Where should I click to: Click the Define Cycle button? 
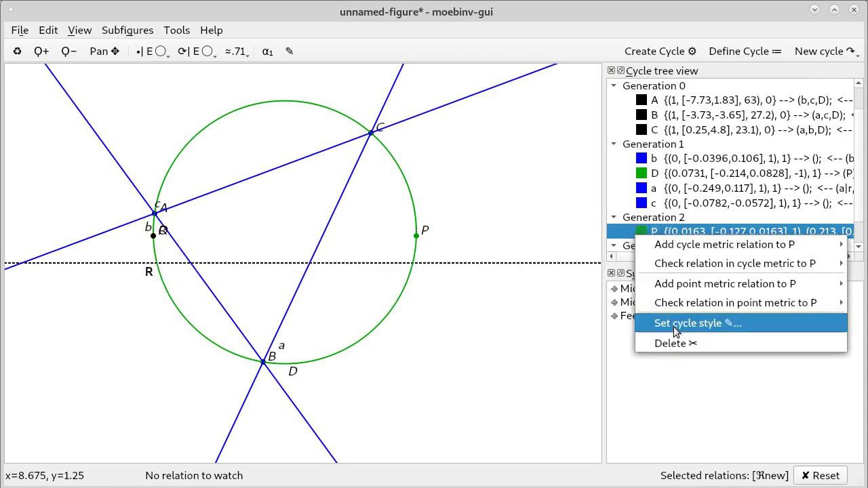pyautogui.click(x=745, y=52)
